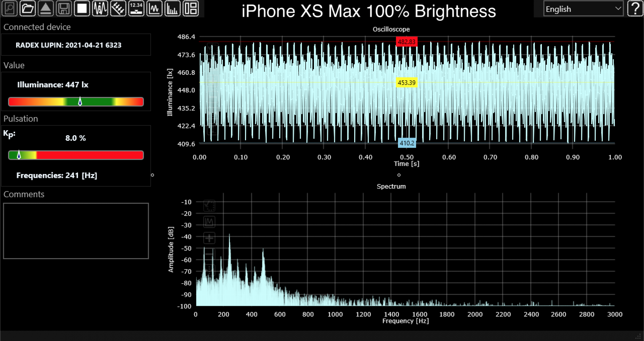Click the 'Oscilloscope' chart title

pyautogui.click(x=391, y=29)
